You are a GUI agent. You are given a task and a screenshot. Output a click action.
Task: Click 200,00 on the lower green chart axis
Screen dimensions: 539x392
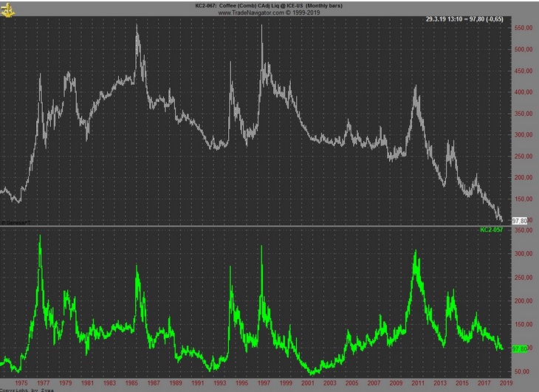coord(523,301)
